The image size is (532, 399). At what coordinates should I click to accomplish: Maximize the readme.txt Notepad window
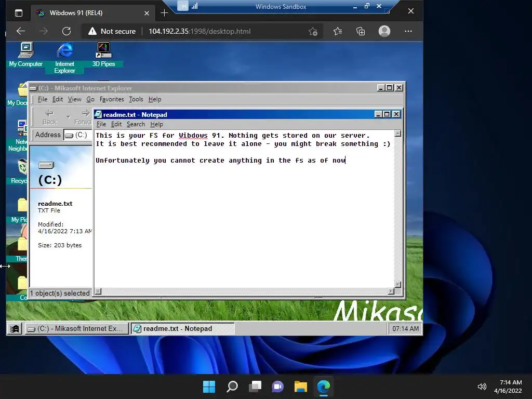(387, 114)
